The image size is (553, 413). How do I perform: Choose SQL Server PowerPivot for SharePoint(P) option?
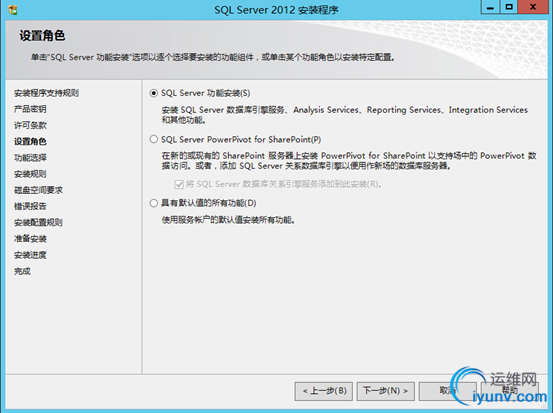click(153, 139)
